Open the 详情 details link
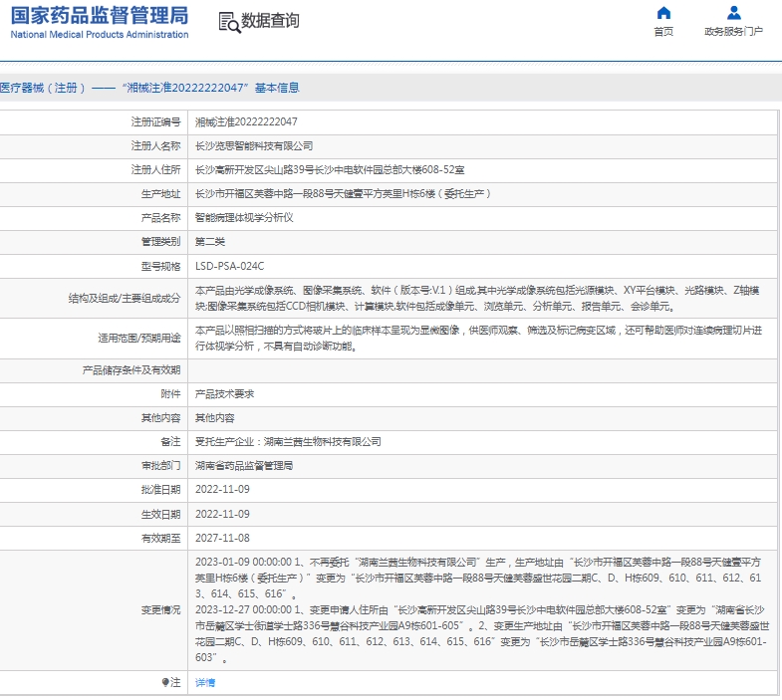Screen dimensions: 782x700 [205, 682]
